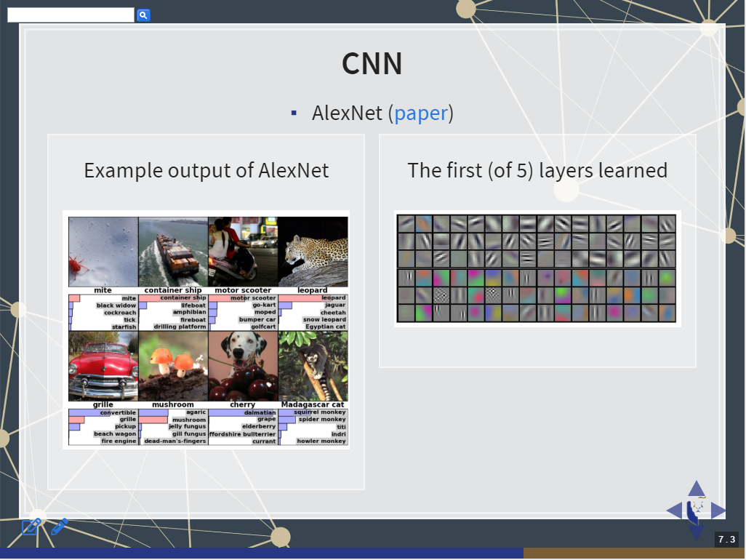The height and width of the screenshot is (560, 746).
Task: Click 'The first (of 5) layers learned' caption
Action: [x=537, y=170]
